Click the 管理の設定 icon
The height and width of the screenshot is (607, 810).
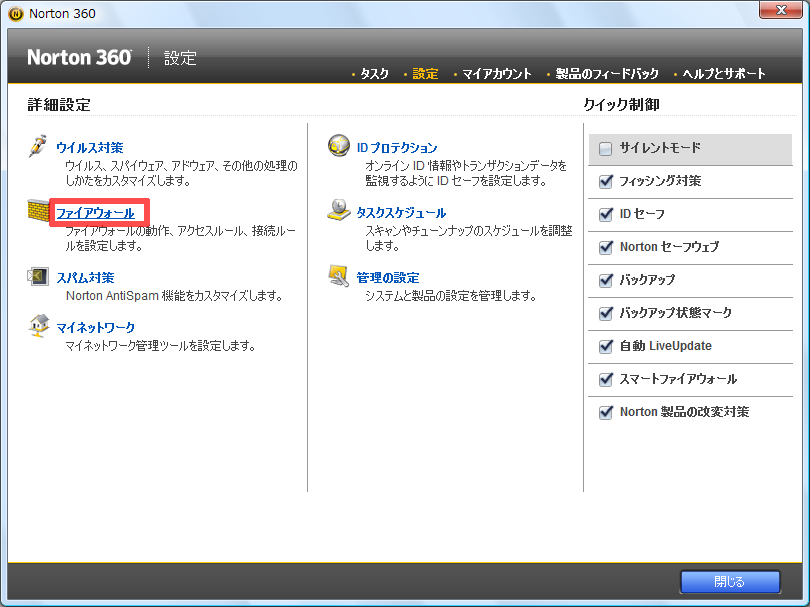click(339, 277)
